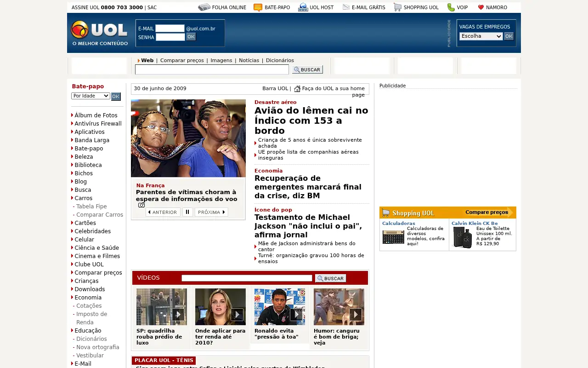Screen dimensions: 588x368
Task: Select the Imagens search tab
Action: point(221,60)
